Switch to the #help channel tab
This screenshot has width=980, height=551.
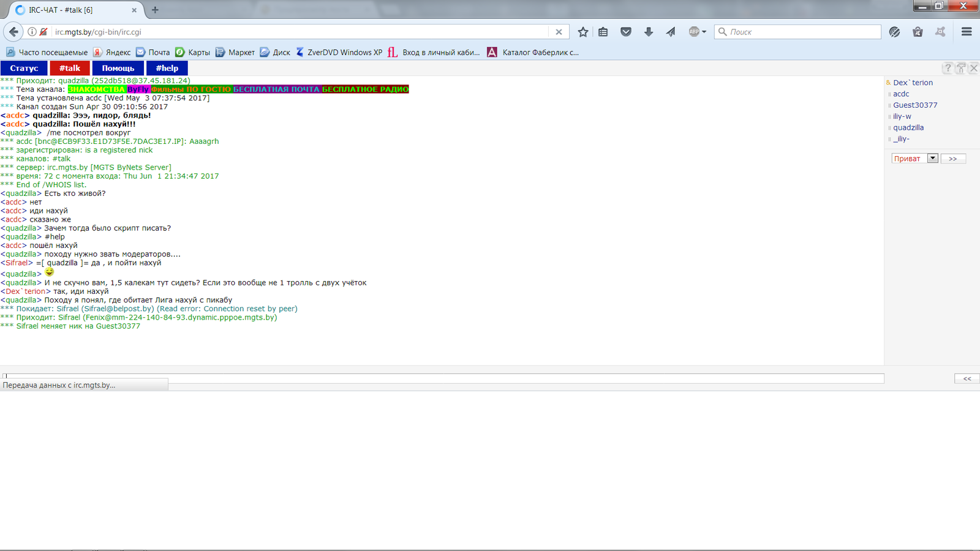tap(167, 68)
